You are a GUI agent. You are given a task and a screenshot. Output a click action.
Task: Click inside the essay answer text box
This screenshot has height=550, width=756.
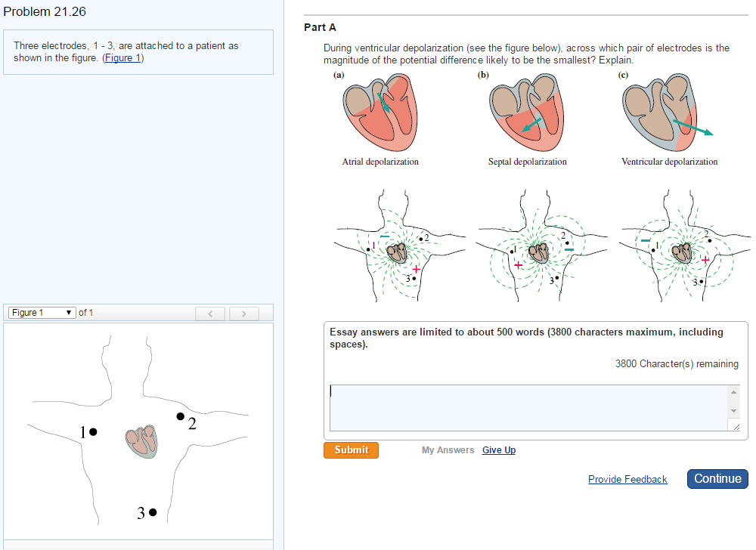(x=529, y=406)
